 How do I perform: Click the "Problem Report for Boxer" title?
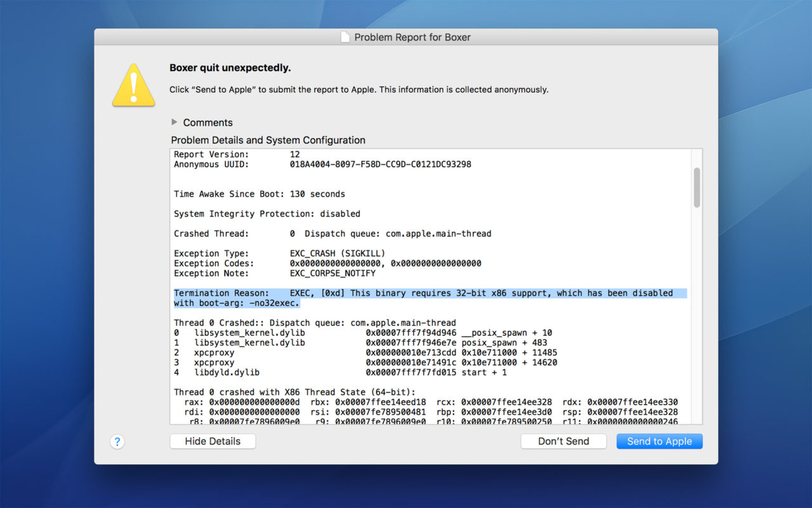(x=412, y=37)
